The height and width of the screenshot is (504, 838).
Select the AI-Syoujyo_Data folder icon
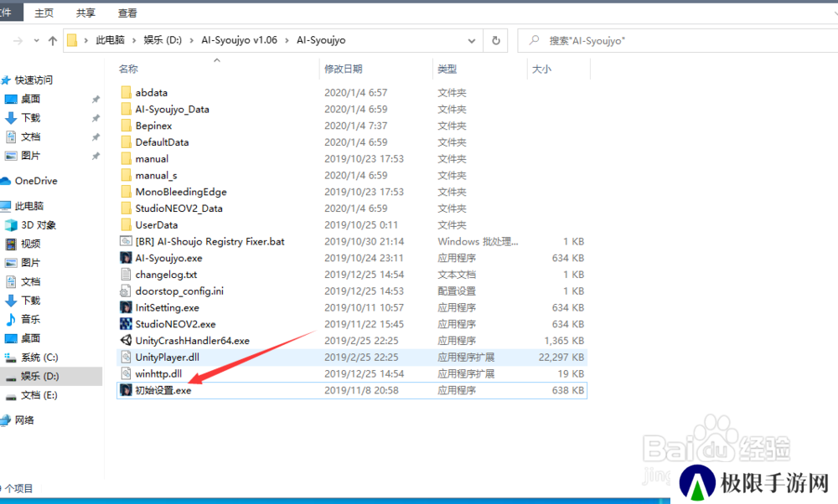point(127,109)
